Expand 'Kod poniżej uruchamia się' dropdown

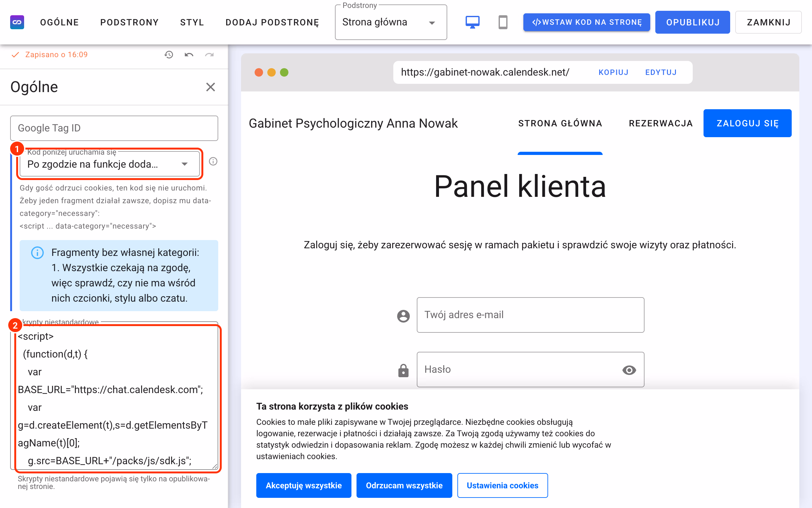coord(109,164)
